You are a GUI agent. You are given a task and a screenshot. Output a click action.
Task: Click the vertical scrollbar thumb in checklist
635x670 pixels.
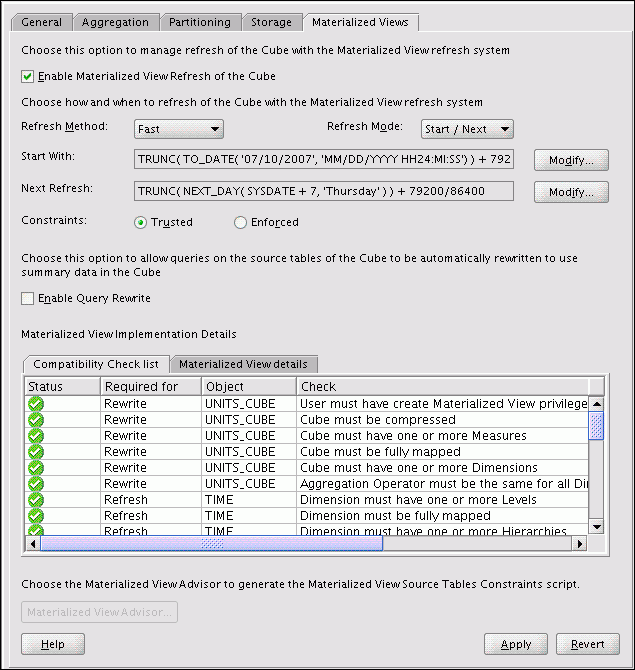(x=597, y=426)
